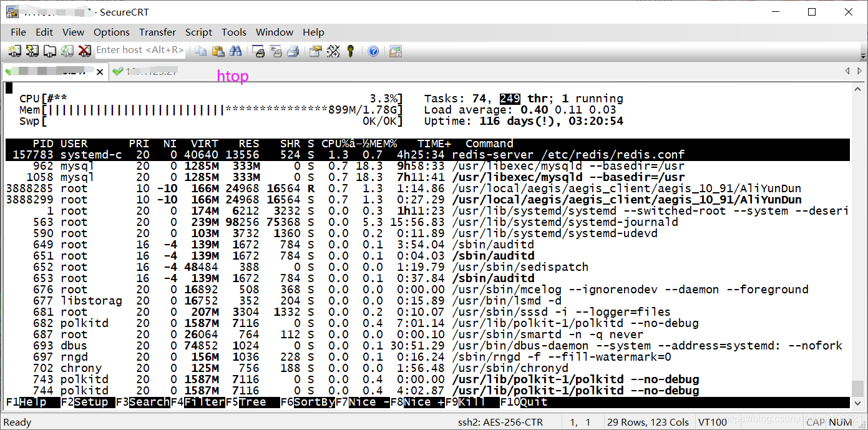Screen dimensions: 868x430
Task: Click the F6 SortBy label in htop
Action: [308, 402]
